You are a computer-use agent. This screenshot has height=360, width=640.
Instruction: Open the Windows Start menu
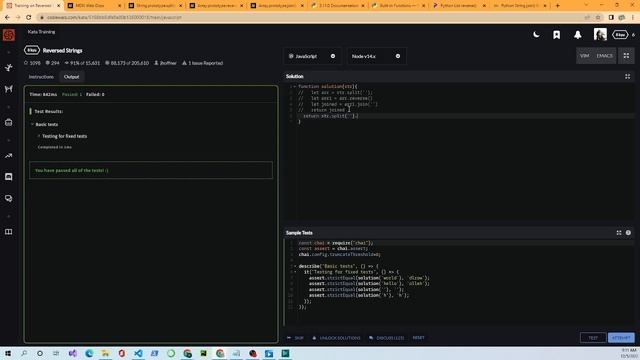tap(8, 353)
